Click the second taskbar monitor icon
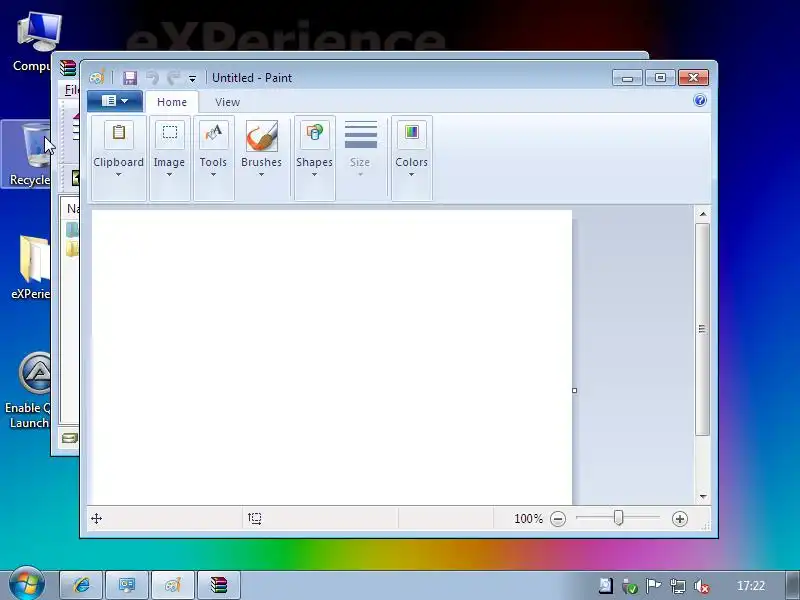 pos(127,585)
